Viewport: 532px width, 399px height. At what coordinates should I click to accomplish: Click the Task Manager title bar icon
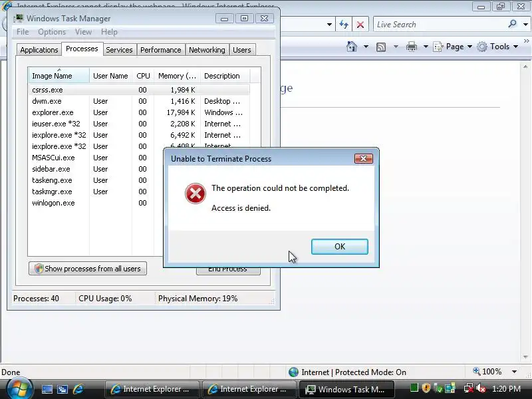click(19, 19)
